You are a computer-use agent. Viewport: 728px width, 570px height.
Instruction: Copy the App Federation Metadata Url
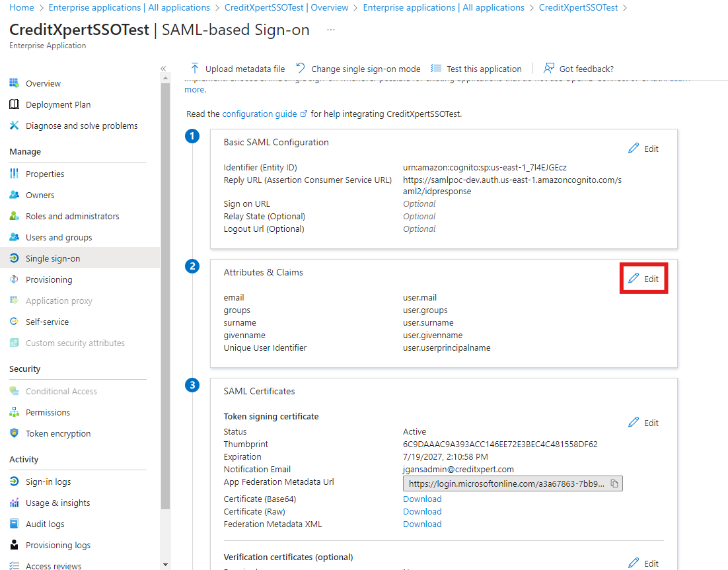click(x=614, y=483)
